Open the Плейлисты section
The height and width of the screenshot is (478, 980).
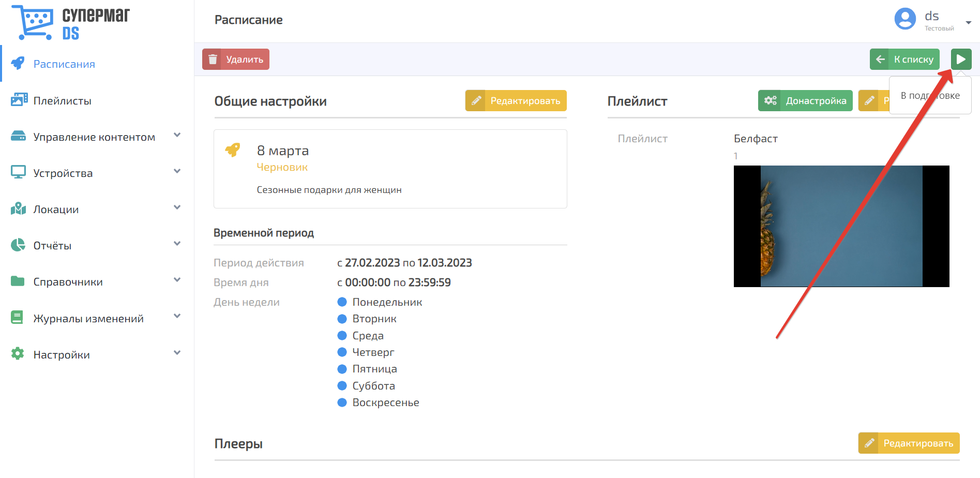[x=62, y=101]
